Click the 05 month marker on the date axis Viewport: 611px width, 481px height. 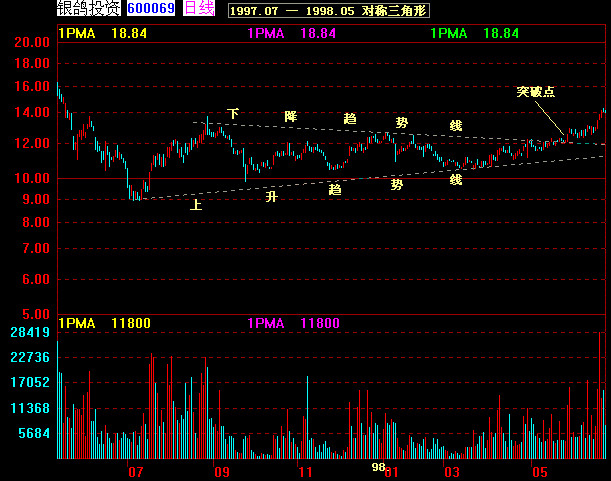(x=540, y=471)
